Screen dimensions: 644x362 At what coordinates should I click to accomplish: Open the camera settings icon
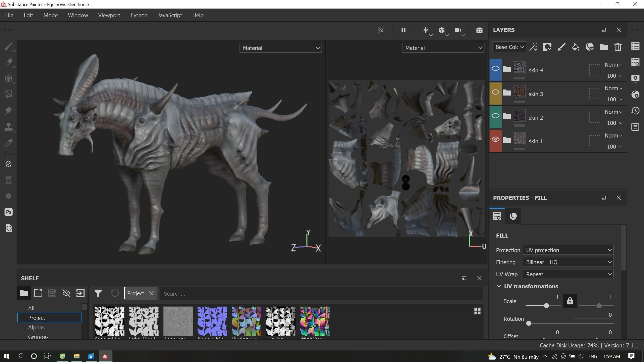point(458,30)
